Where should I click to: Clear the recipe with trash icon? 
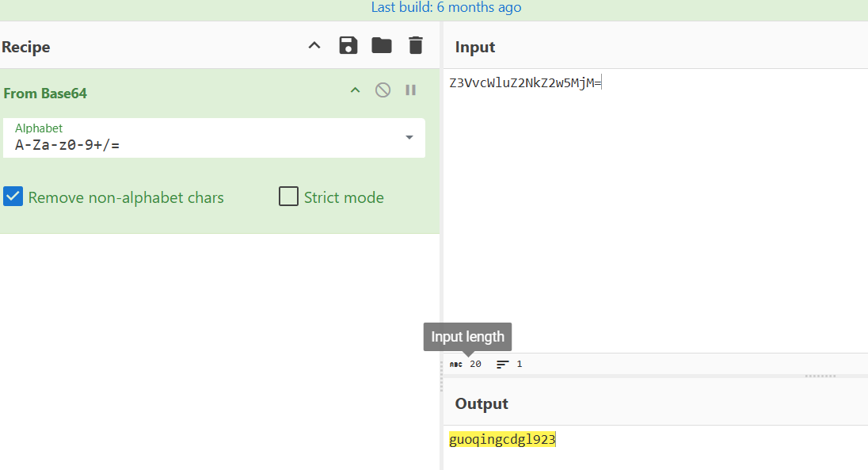(x=416, y=45)
